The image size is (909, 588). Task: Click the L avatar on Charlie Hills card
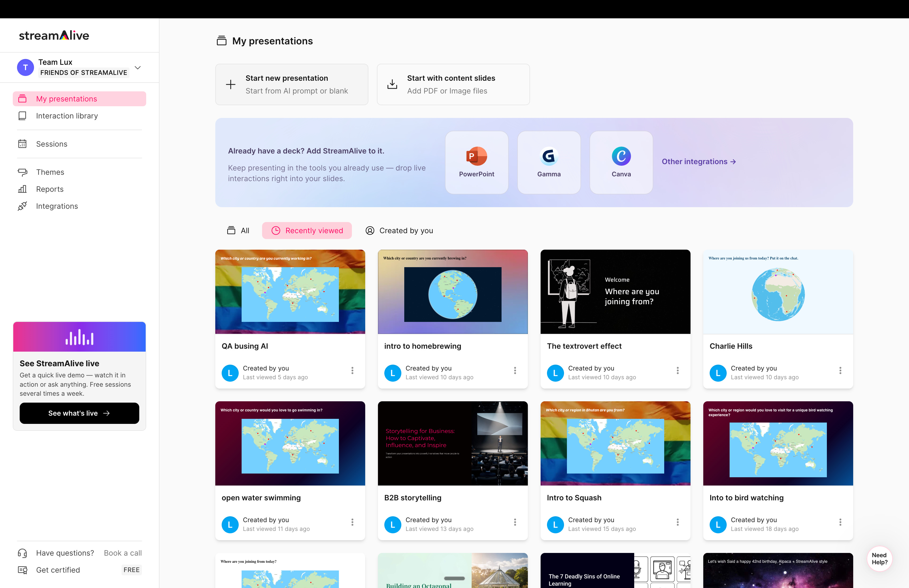click(x=718, y=373)
